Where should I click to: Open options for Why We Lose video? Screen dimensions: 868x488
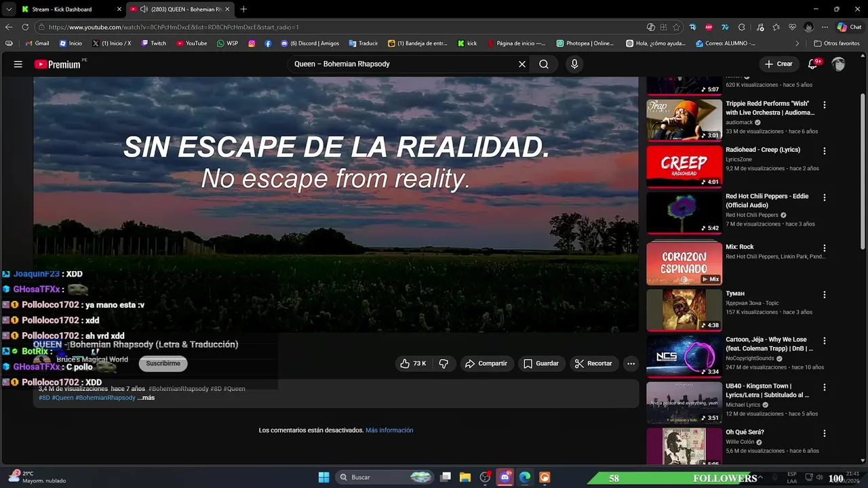click(825, 341)
